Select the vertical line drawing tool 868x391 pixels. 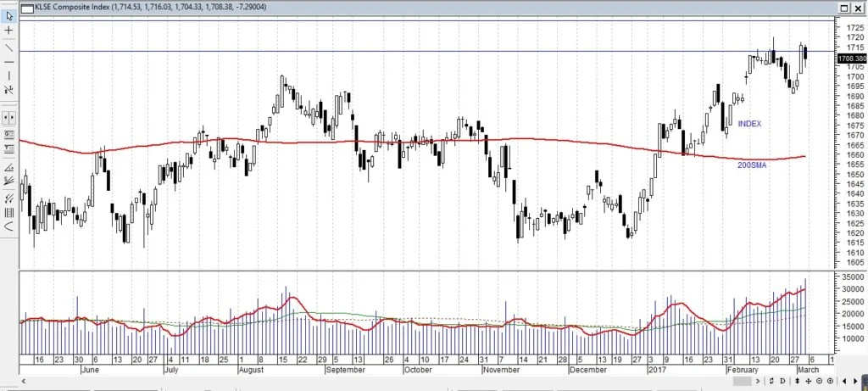(x=8, y=75)
